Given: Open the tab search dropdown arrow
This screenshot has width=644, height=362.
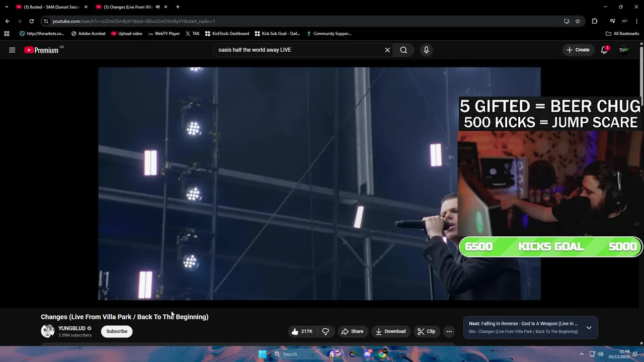Looking at the screenshot, I should tap(7, 7).
